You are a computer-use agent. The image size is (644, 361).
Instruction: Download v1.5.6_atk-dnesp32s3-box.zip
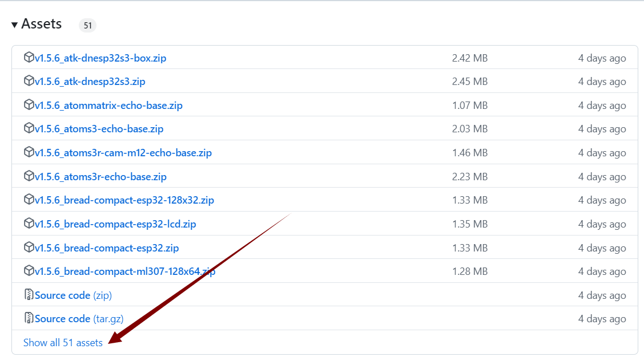100,58
